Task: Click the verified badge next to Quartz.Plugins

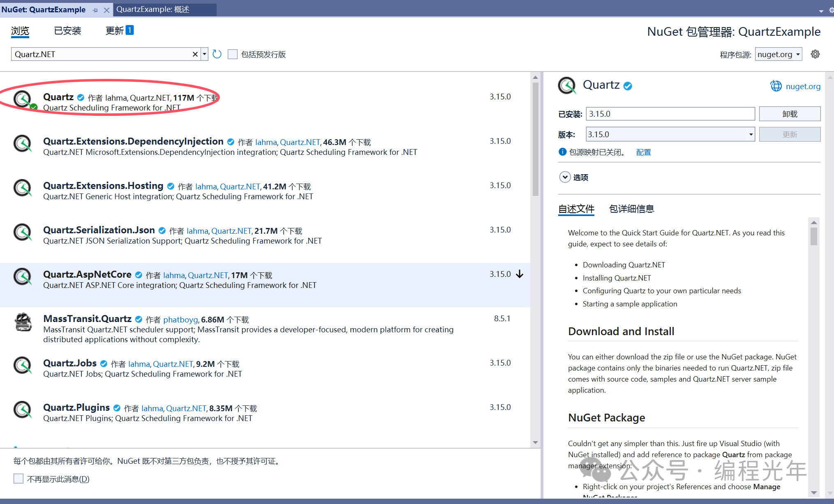Action: (x=117, y=408)
